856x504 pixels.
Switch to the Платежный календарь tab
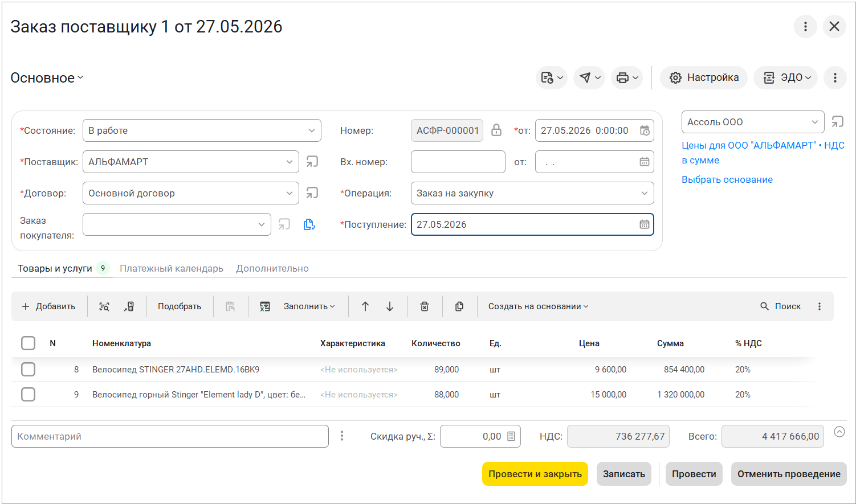click(172, 268)
